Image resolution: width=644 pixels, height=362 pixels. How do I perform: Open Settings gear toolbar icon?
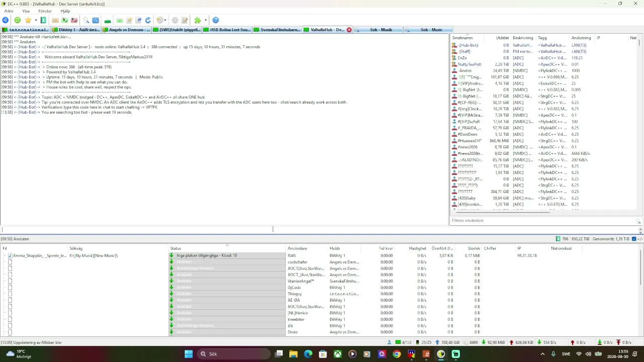pyautogui.click(x=175, y=20)
